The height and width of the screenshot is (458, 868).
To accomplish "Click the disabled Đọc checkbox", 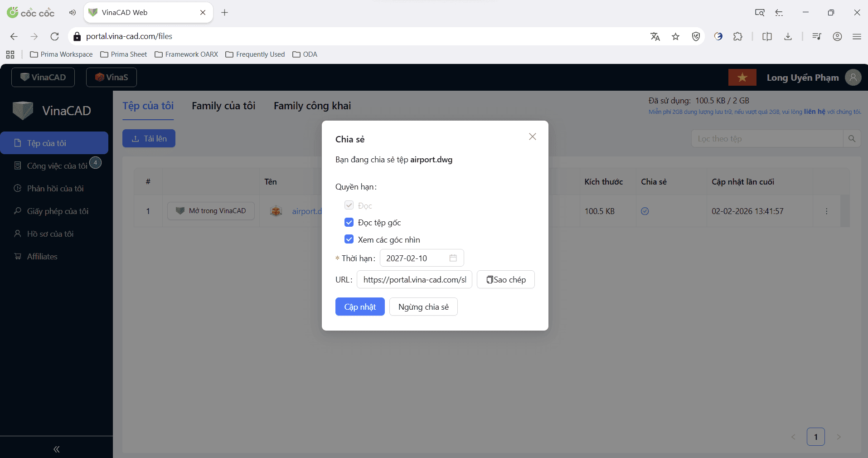I will tap(349, 205).
